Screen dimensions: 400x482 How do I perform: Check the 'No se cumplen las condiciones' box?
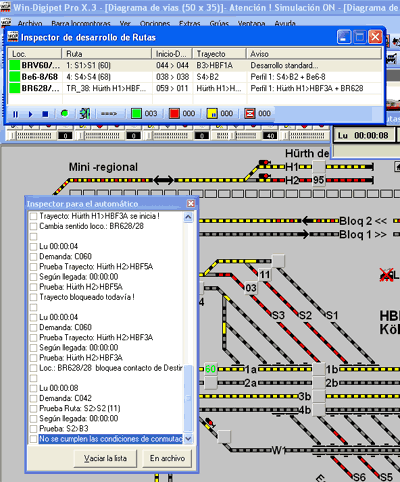tap(33, 439)
